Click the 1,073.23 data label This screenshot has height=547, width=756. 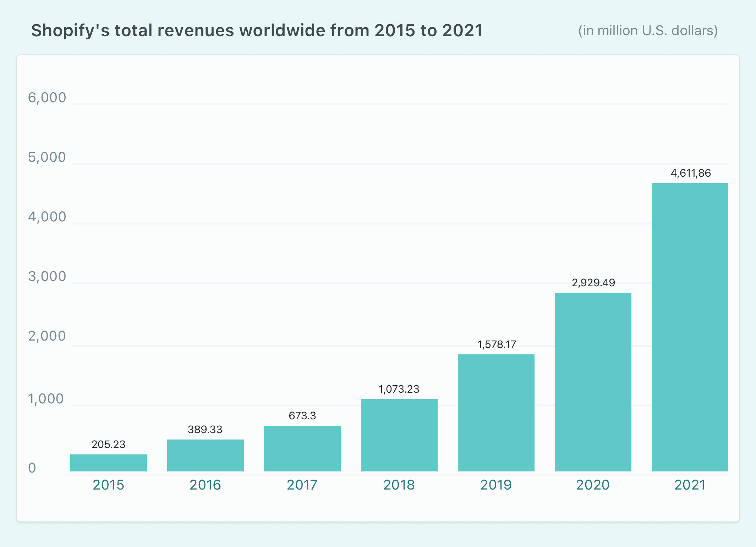(399, 389)
